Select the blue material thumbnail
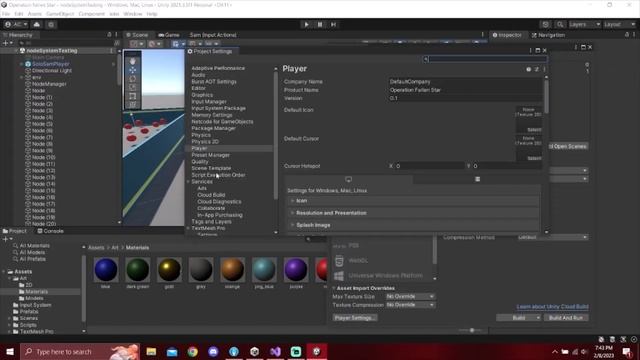640x360 pixels. [x=106, y=270]
